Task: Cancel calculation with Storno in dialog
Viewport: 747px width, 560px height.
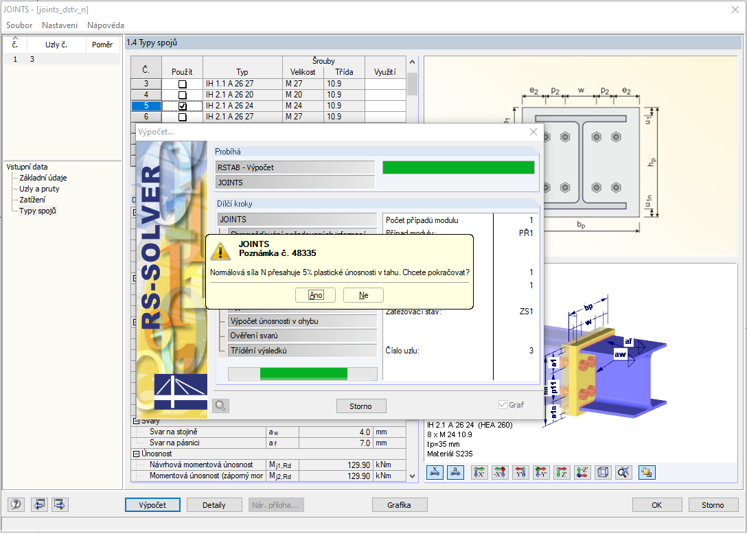Action: point(361,406)
